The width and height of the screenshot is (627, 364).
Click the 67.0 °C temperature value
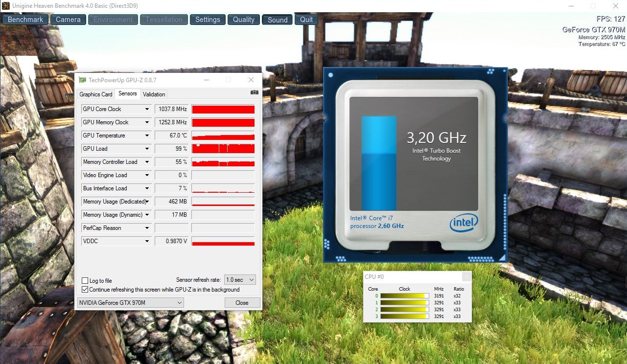[171, 136]
